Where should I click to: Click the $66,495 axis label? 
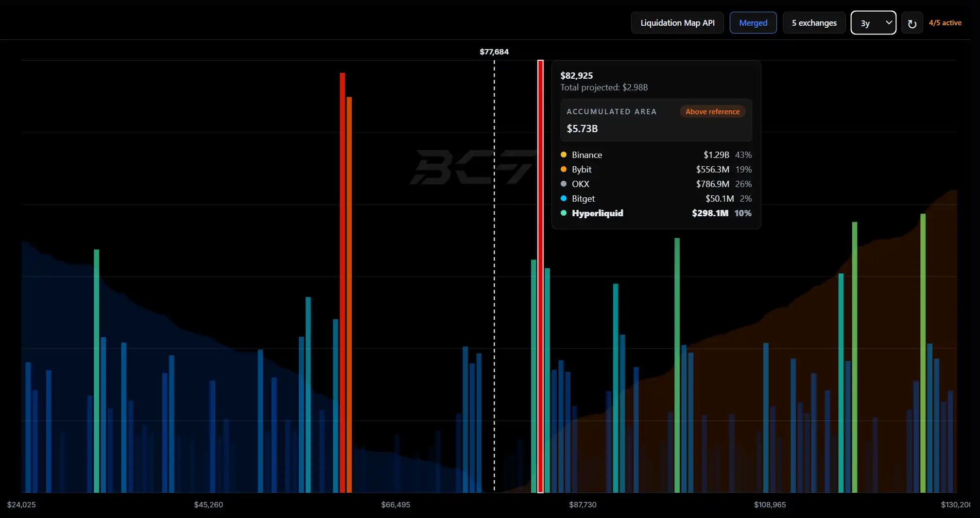click(395, 505)
